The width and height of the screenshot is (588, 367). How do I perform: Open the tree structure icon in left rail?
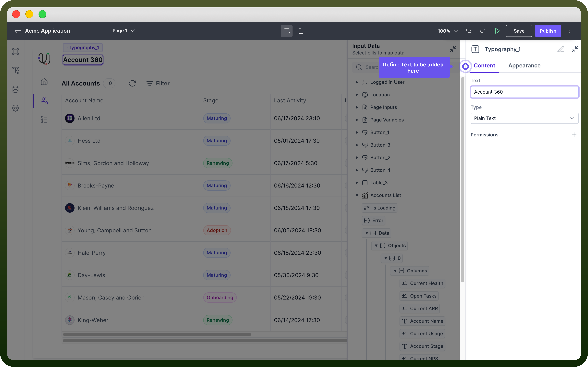(16, 70)
